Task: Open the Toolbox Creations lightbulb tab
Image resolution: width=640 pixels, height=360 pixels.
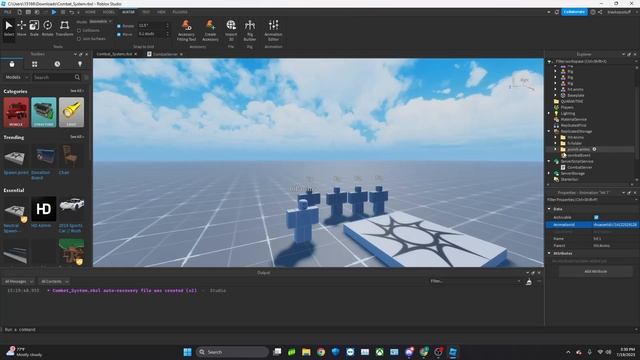Action: [x=80, y=64]
